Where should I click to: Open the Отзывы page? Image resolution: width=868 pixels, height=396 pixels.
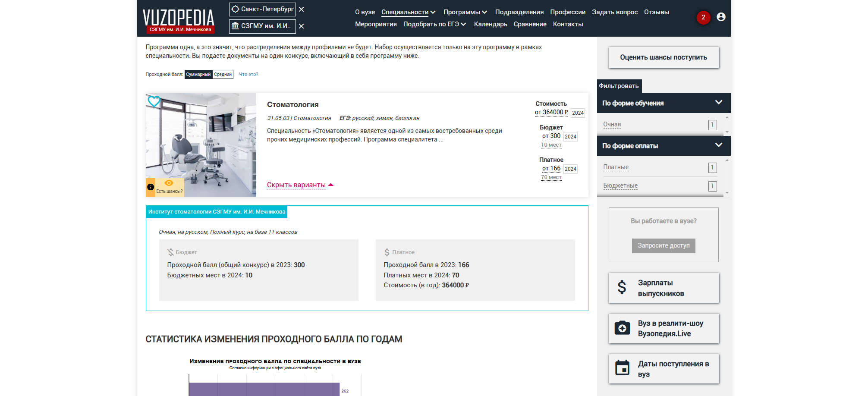657,12
